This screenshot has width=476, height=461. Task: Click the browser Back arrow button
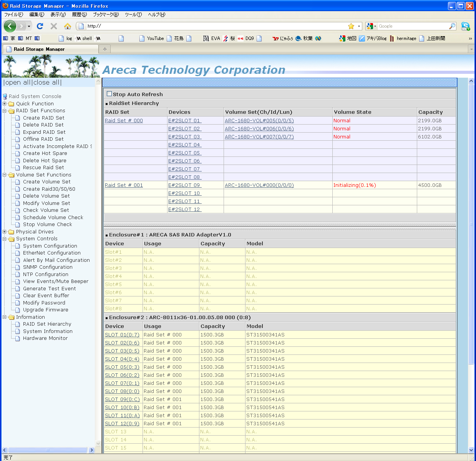point(10,26)
